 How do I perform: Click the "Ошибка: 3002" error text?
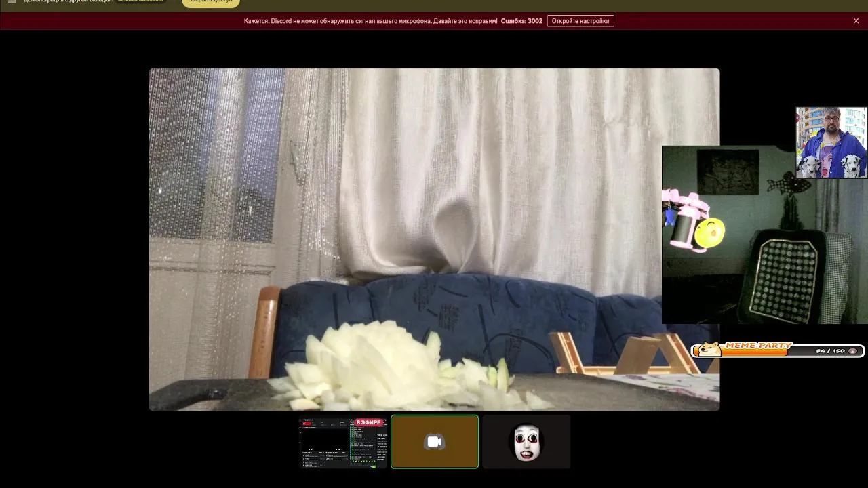(x=521, y=21)
